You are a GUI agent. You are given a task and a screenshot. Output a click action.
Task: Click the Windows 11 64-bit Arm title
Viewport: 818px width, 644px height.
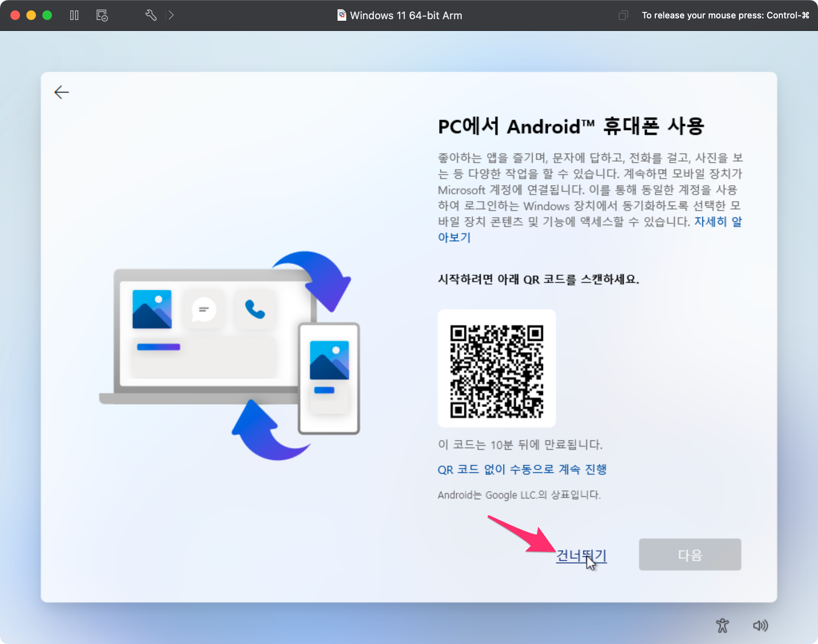tap(406, 15)
